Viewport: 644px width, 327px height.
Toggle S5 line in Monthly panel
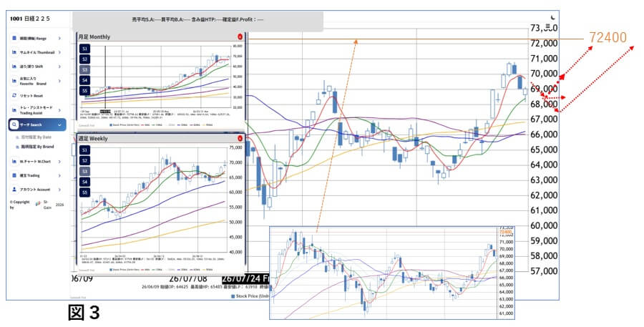pos(84,91)
